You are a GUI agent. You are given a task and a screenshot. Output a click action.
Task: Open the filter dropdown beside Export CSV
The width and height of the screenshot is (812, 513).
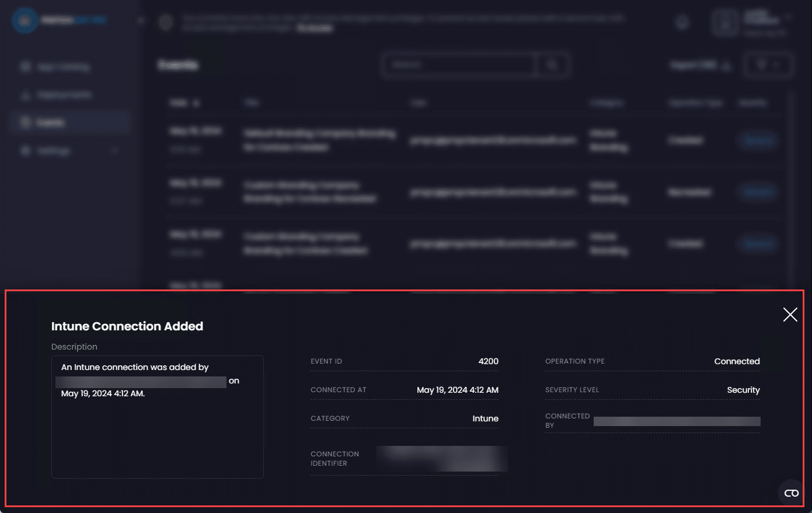pos(768,65)
